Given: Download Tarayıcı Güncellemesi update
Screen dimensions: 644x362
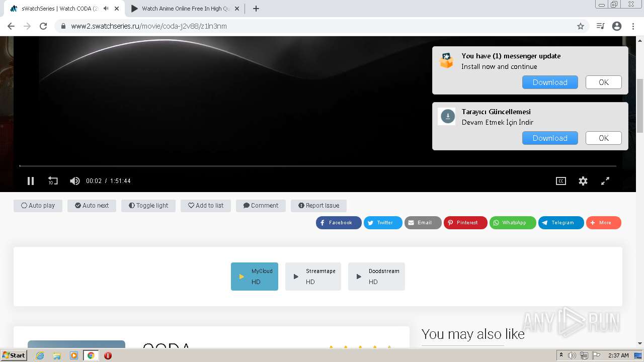Looking at the screenshot, I should tap(550, 138).
